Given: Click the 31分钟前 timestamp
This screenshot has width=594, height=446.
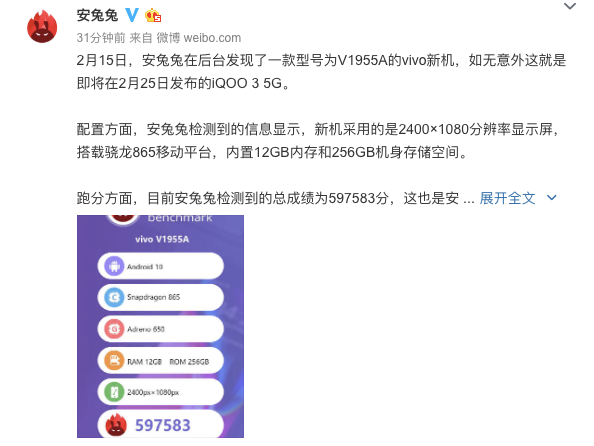Looking at the screenshot, I should pos(101,38).
